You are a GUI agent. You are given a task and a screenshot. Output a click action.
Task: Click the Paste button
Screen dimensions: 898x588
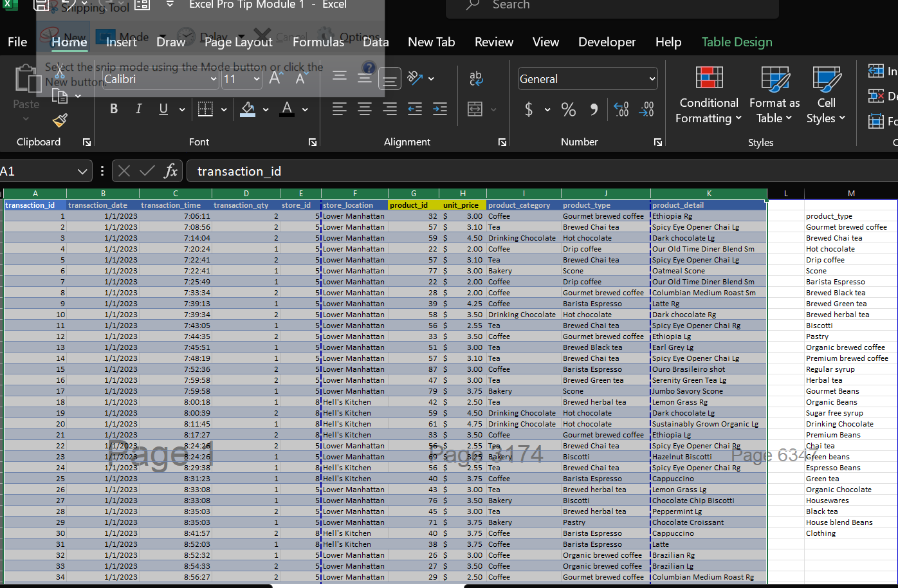coord(26,92)
